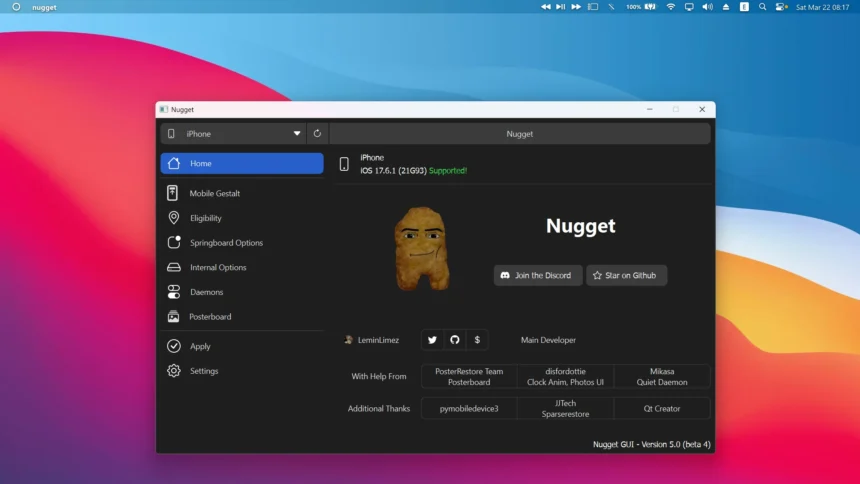Click green Supported! status text
This screenshot has width=860, height=484.
(x=448, y=171)
